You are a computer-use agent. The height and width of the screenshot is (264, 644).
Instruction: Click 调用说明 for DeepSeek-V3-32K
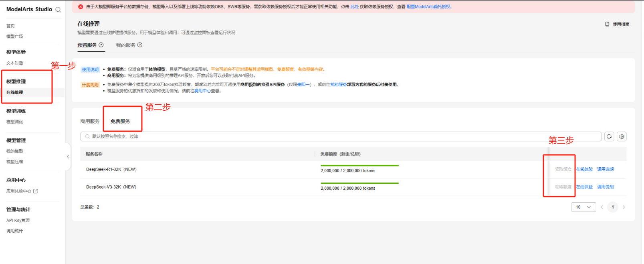[606, 187]
